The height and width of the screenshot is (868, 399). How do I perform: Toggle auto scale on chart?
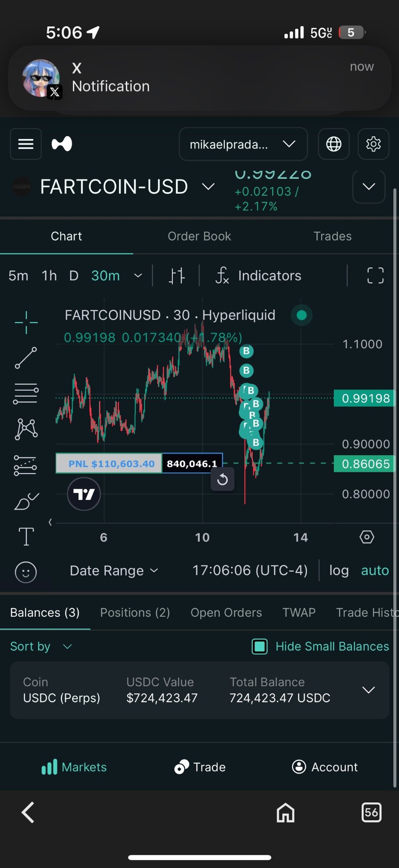coord(375,570)
